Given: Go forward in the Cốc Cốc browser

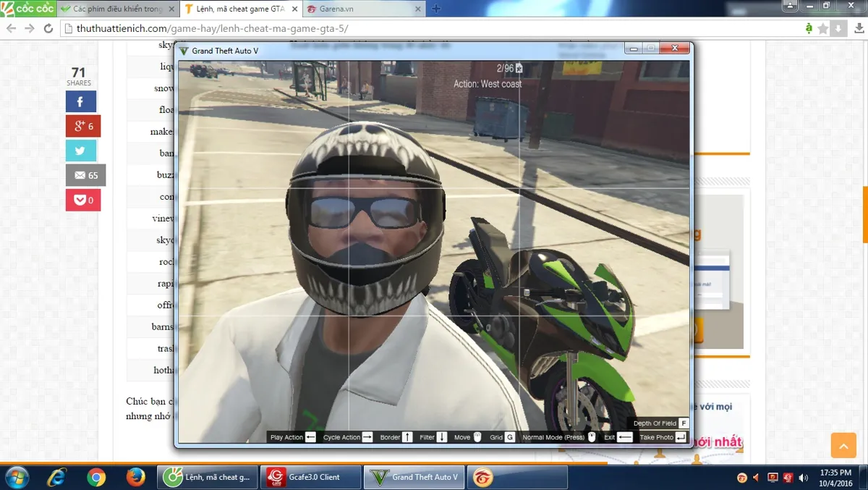Looking at the screenshot, I should pyautogui.click(x=30, y=28).
